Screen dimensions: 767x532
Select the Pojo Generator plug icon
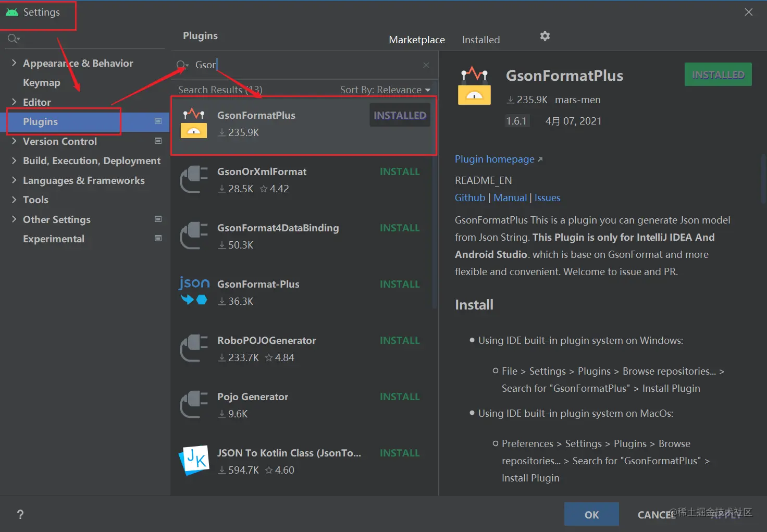point(194,405)
